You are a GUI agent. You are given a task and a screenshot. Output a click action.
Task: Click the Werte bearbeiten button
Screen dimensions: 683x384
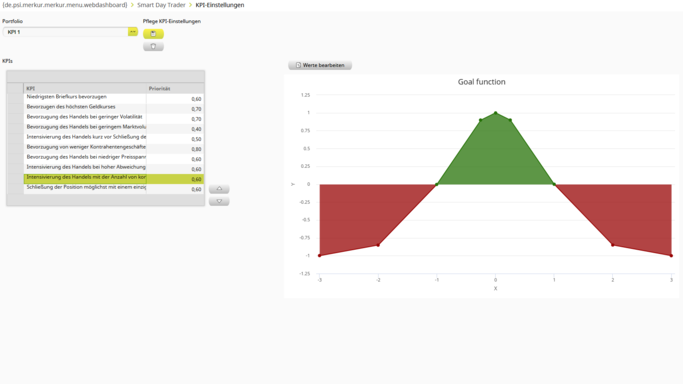[320, 65]
